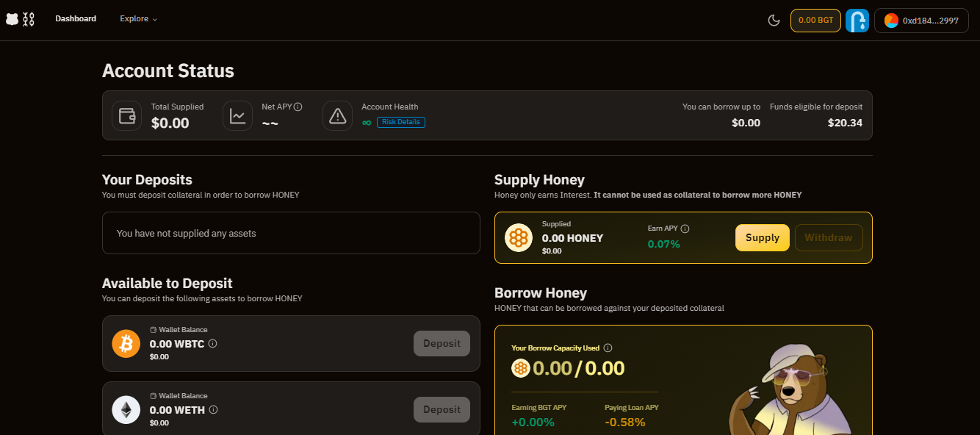Click the Withdraw button
This screenshot has height=435, width=980.
829,237
